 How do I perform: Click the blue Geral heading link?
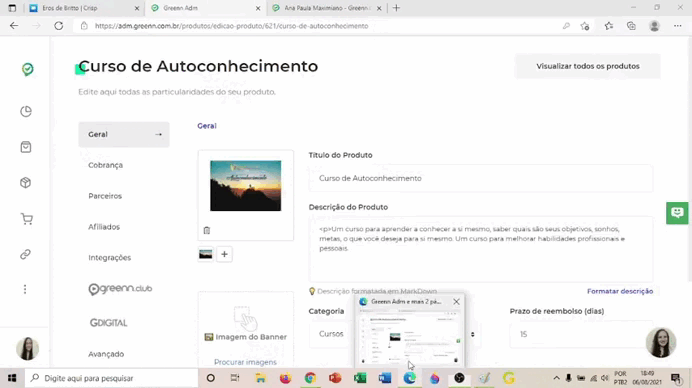207,126
